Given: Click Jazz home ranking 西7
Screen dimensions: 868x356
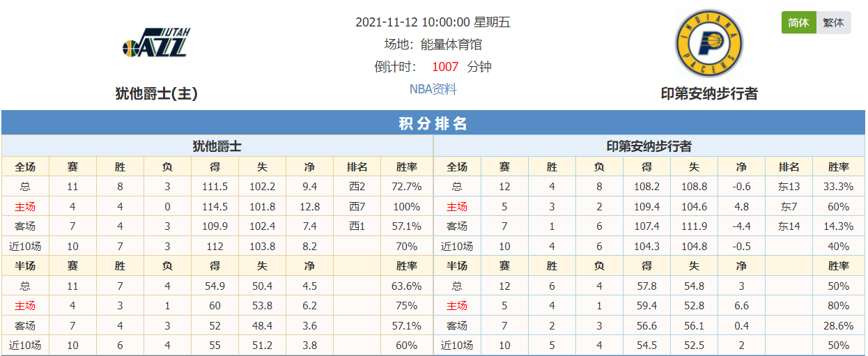Looking at the screenshot, I should click(x=357, y=207).
